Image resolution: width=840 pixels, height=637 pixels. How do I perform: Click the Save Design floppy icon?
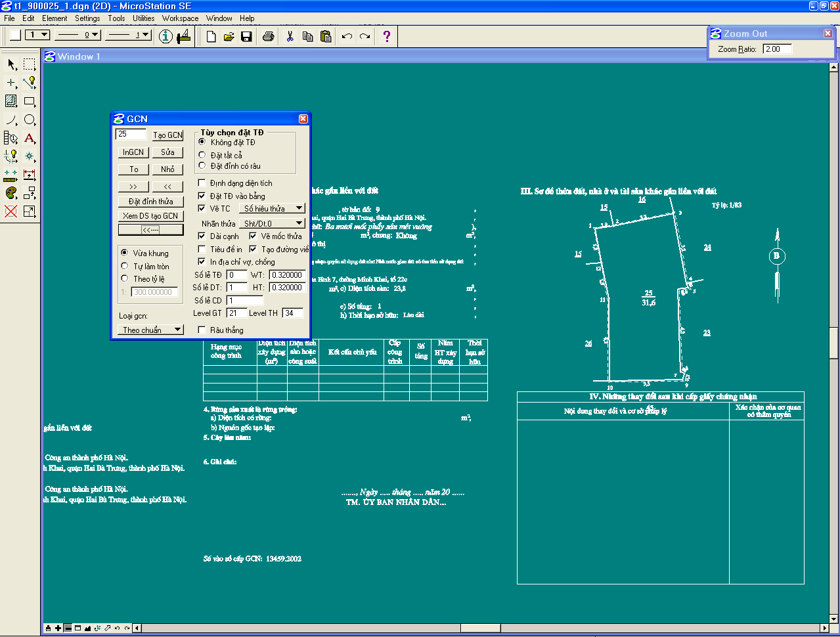246,36
